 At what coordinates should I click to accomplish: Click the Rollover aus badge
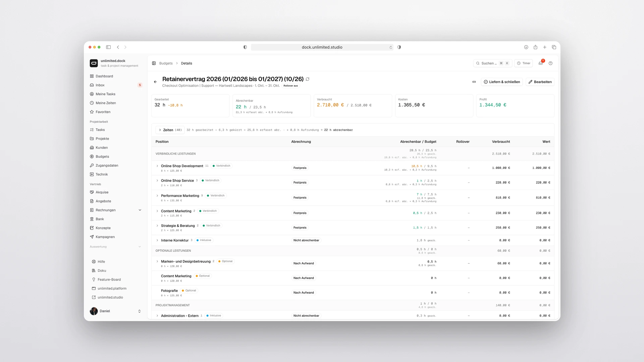(x=290, y=86)
